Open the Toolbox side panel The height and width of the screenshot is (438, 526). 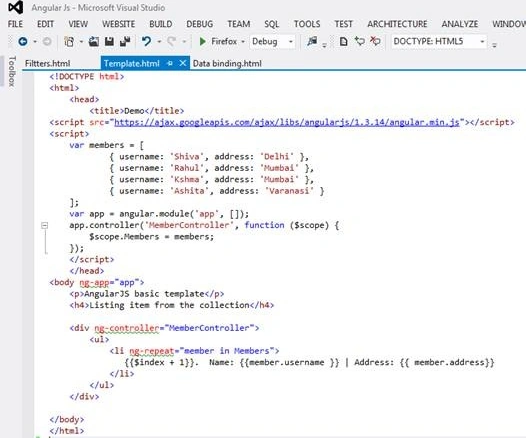click(12, 71)
